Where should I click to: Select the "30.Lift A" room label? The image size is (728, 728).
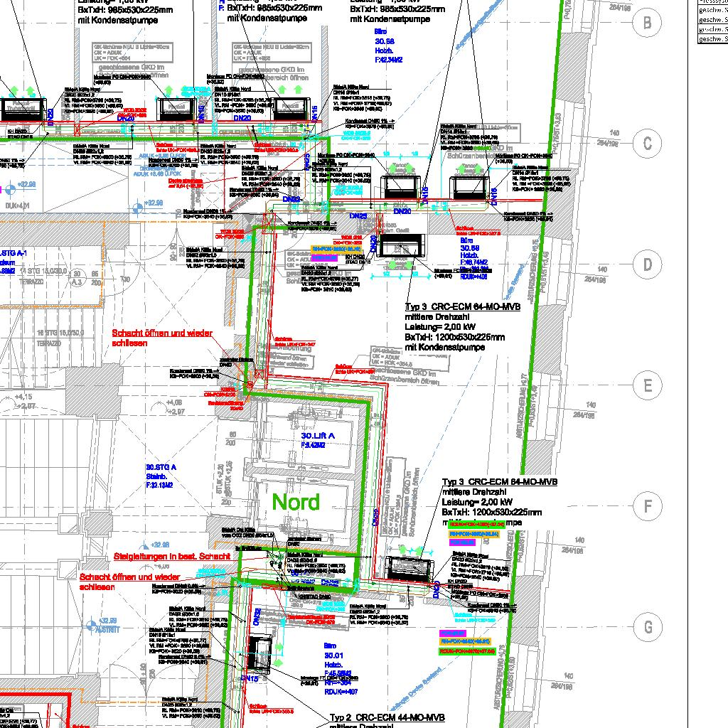tap(318, 436)
